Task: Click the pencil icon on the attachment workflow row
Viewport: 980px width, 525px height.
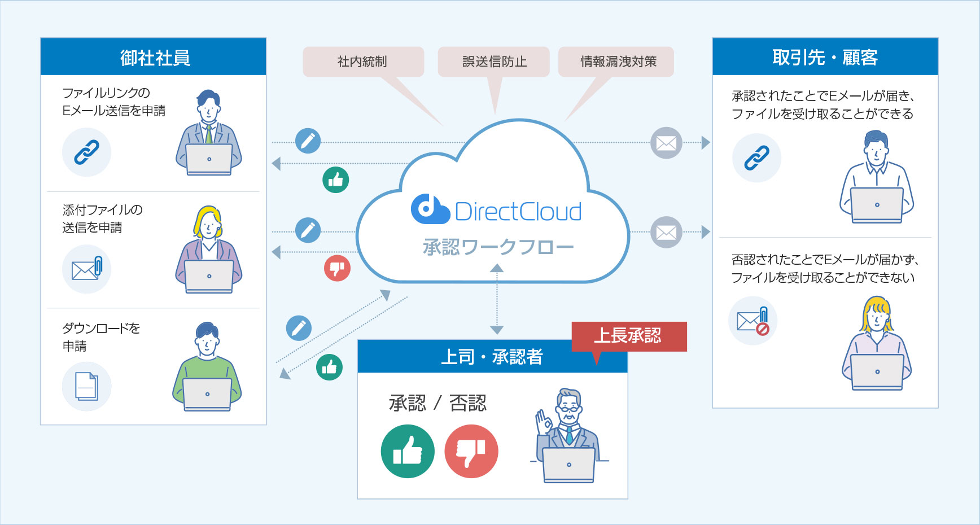Action: tap(308, 230)
